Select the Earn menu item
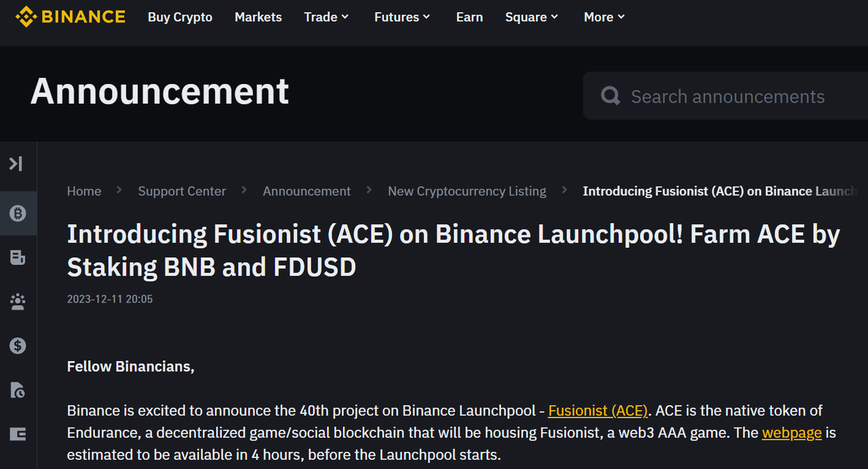This screenshot has height=469, width=868. coord(469,17)
